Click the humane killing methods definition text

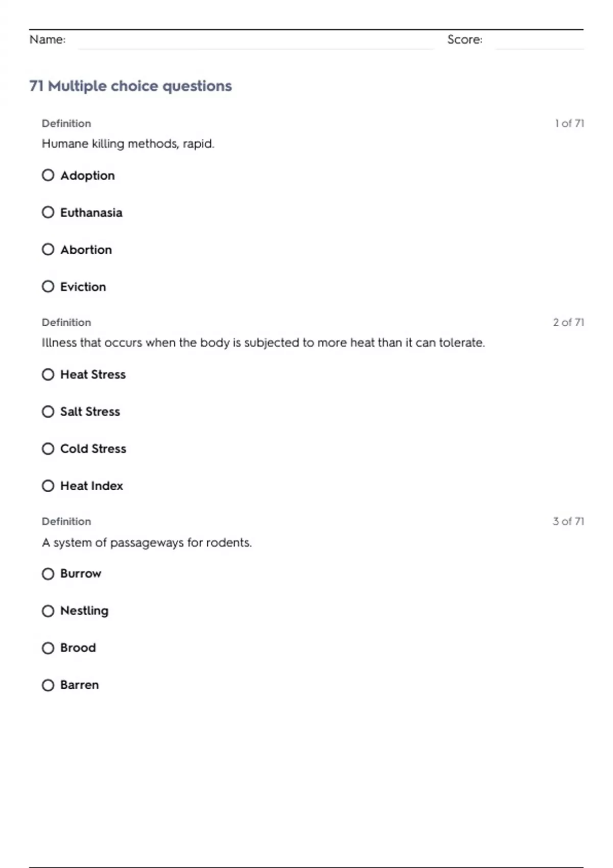point(128,143)
